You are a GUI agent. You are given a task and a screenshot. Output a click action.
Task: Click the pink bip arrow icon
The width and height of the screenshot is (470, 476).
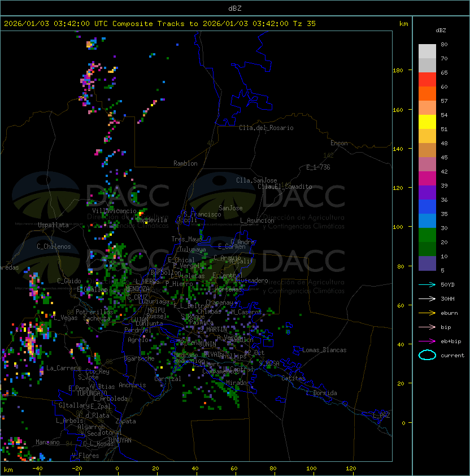point(427,327)
